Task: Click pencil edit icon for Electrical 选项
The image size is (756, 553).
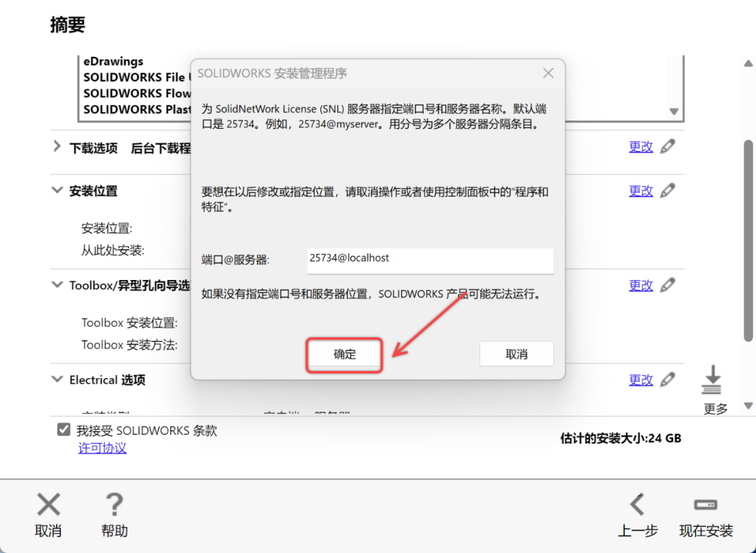Action: [668, 379]
